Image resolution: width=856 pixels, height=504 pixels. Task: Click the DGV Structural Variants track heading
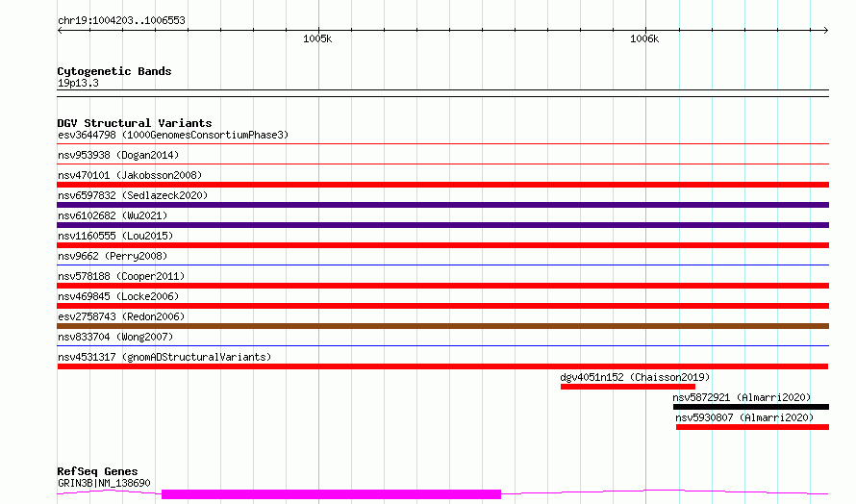[x=135, y=123]
